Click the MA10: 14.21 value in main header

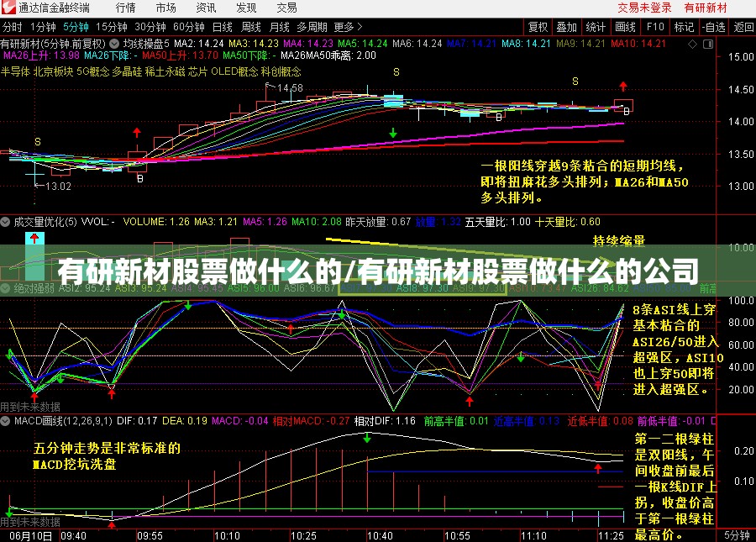pyautogui.click(x=638, y=44)
